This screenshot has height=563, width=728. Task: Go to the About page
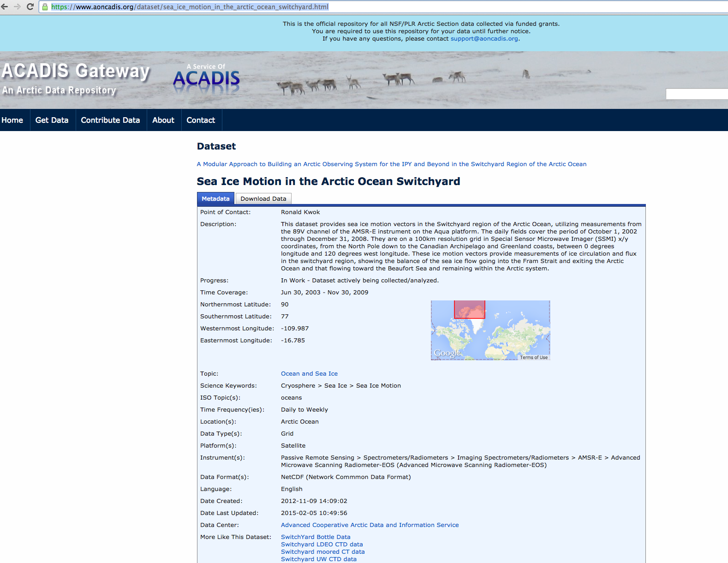163,120
